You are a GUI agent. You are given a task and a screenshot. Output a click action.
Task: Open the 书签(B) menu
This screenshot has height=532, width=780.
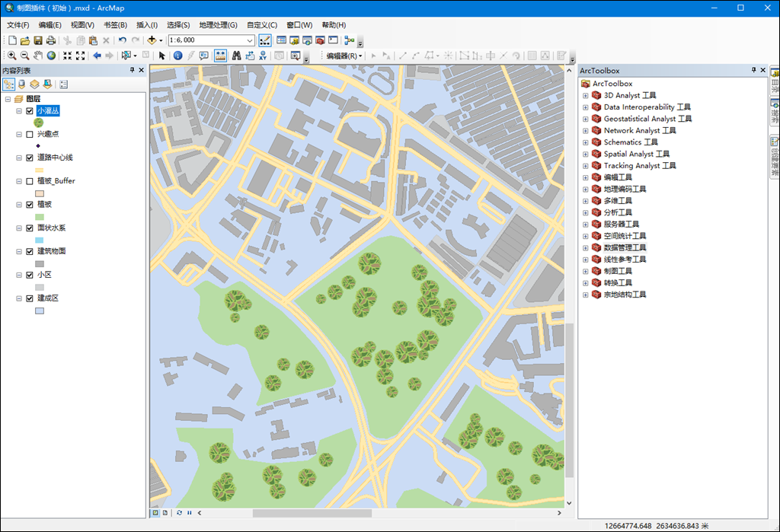point(116,25)
